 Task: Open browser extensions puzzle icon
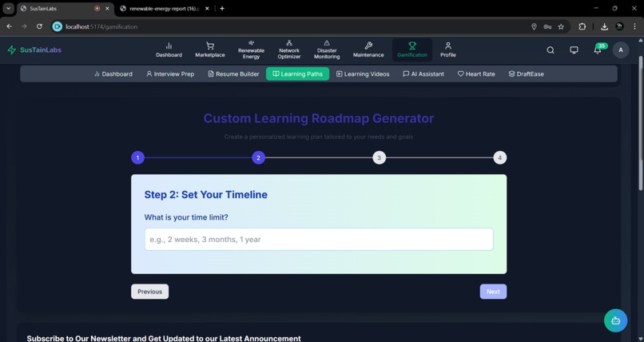click(x=582, y=26)
